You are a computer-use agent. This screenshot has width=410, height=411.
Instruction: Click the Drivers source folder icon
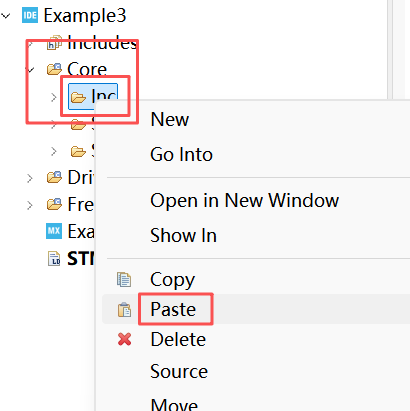[54, 177]
